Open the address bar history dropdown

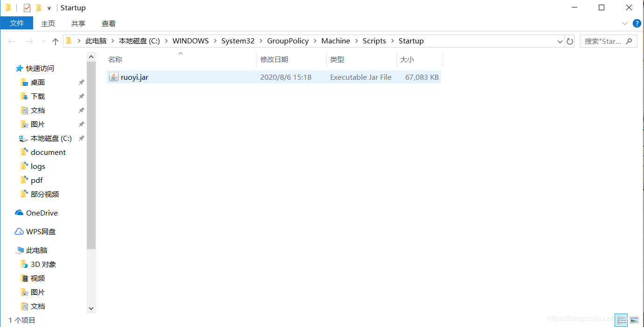(x=560, y=42)
